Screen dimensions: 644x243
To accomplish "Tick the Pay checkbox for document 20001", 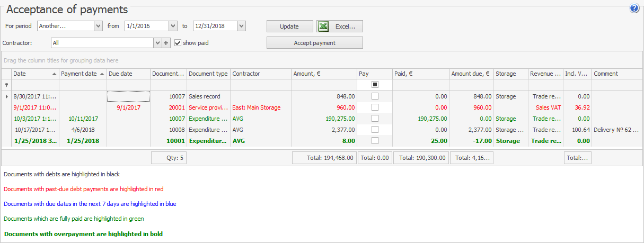I will [x=375, y=107].
